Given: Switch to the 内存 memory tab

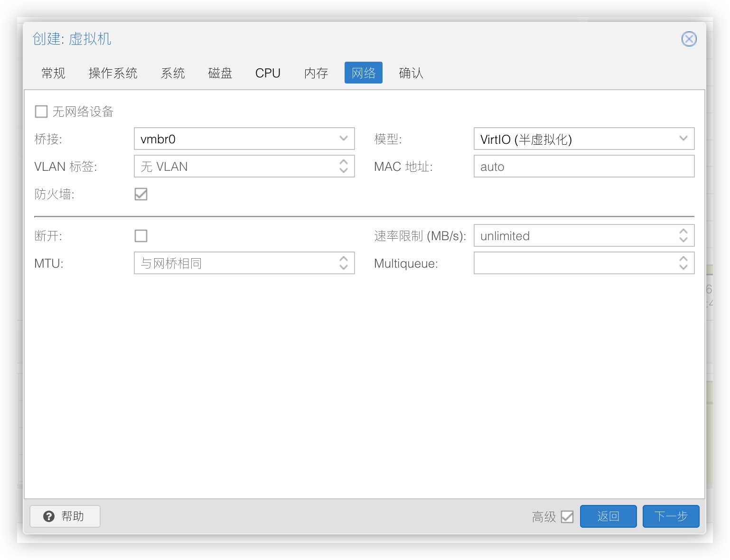Looking at the screenshot, I should [316, 73].
